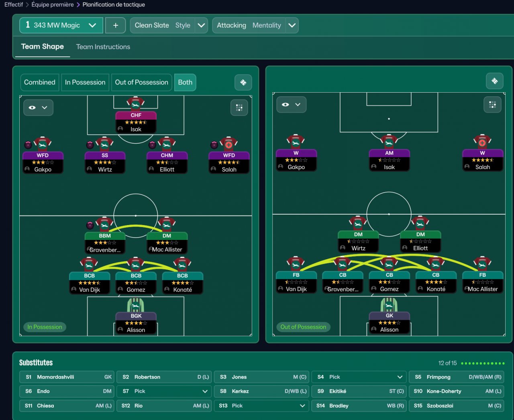
Task: Expand the S7 Pick substitute dropdown
Action: coord(165,391)
